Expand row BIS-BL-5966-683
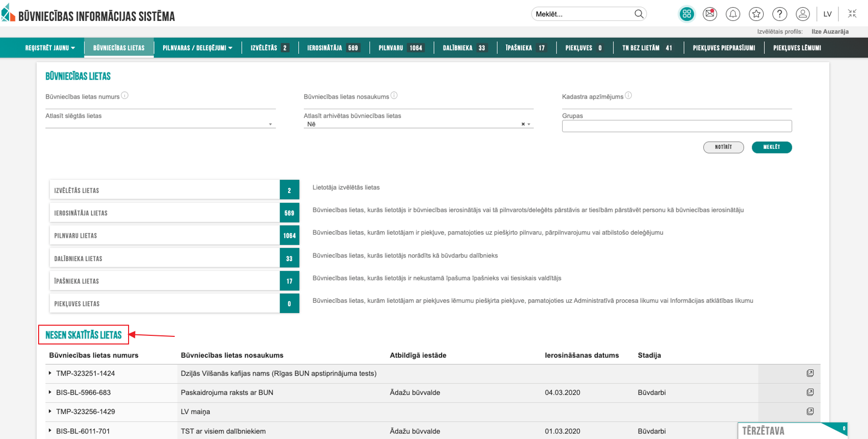868x439 pixels. click(50, 392)
